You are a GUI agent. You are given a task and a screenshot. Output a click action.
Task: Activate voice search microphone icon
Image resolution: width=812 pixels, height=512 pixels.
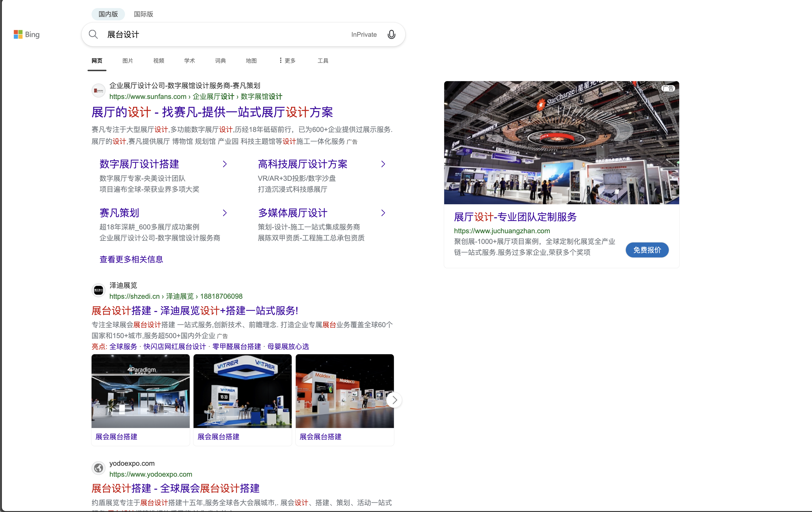click(391, 34)
